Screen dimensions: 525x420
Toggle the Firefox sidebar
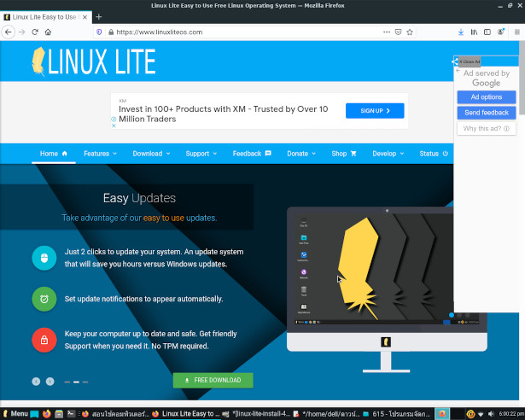pos(487,32)
